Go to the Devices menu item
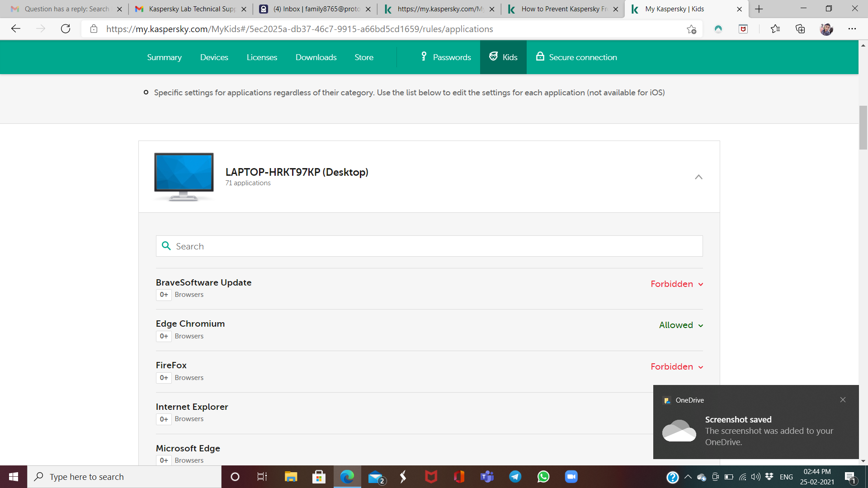The width and height of the screenshot is (868, 488). pos(214,57)
